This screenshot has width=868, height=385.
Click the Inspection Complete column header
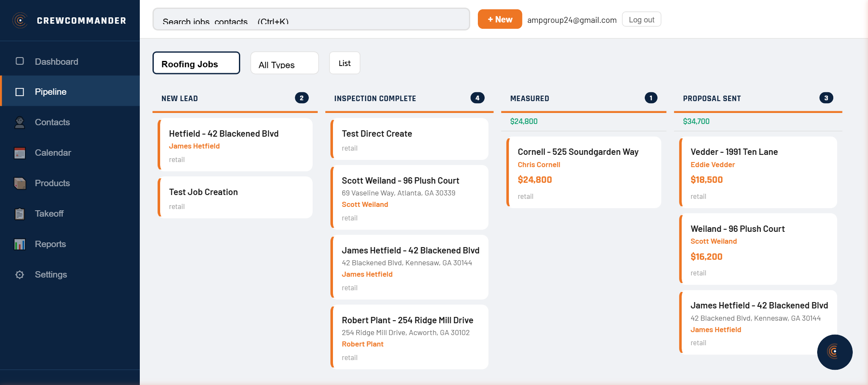click(375, 99)
